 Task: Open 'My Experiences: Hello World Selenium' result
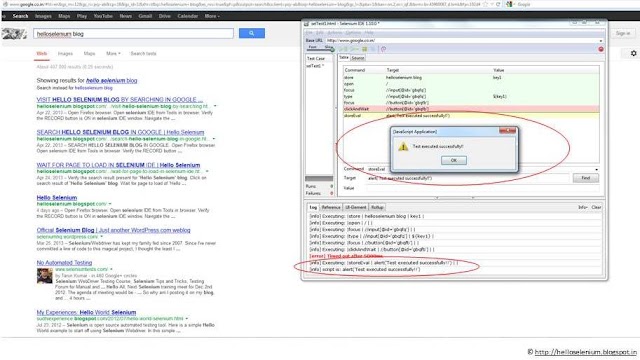click(86, 312)
